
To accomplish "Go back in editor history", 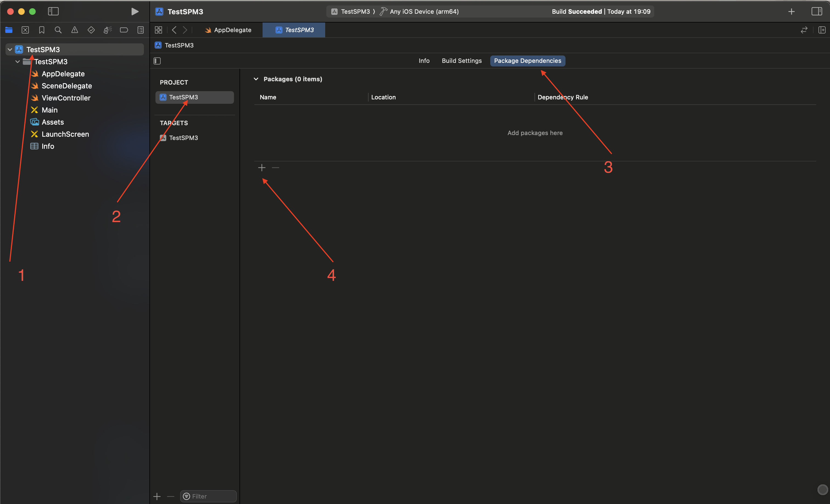I will coord(174,30).
